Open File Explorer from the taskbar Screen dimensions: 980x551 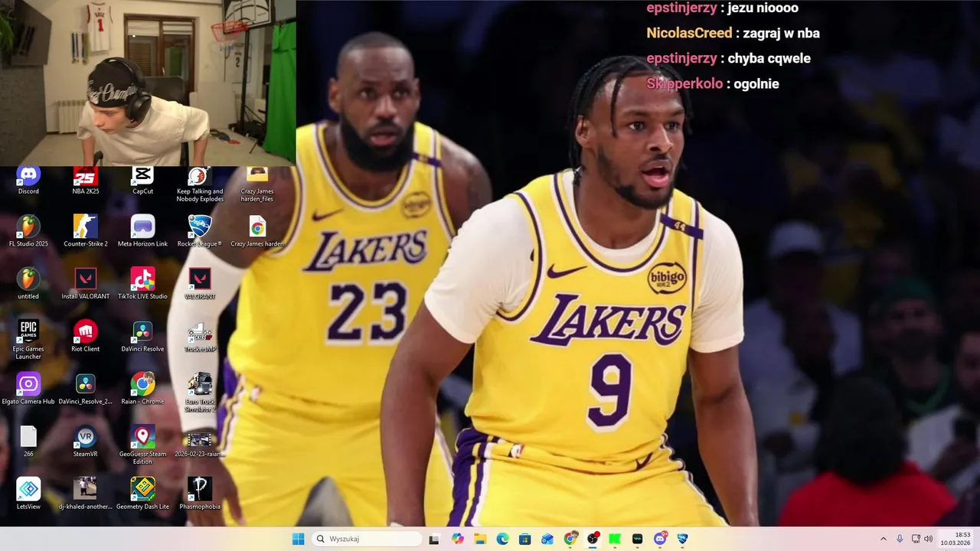tap(480, 539)
